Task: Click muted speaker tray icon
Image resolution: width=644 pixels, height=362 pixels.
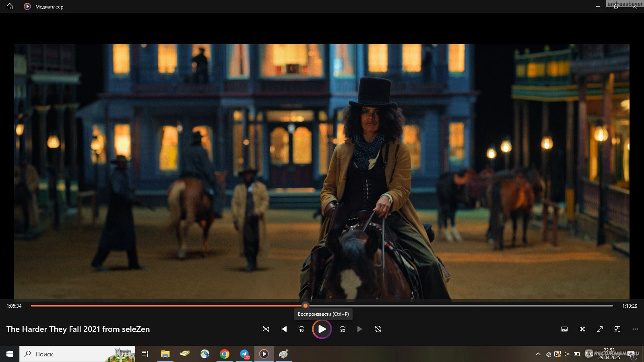Action: (x=567, y=354)
